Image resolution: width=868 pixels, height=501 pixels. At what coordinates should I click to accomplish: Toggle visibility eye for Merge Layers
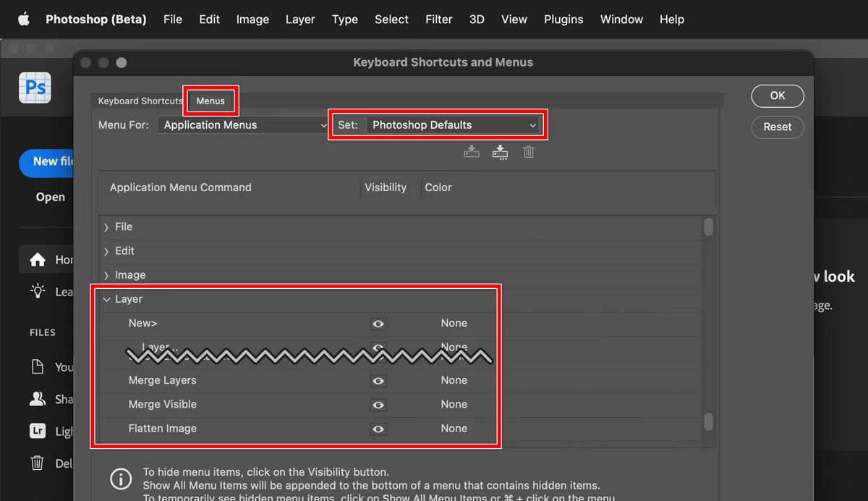378,381
